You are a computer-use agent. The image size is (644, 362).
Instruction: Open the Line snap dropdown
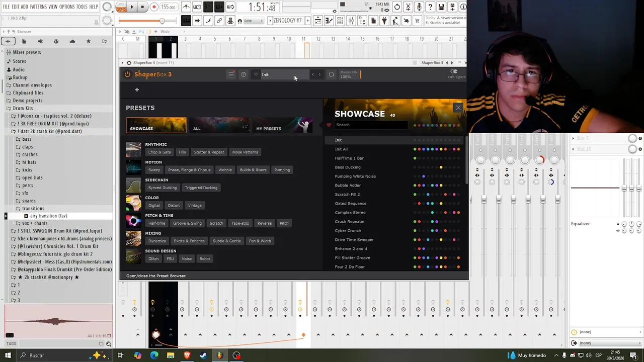(253, 21)
